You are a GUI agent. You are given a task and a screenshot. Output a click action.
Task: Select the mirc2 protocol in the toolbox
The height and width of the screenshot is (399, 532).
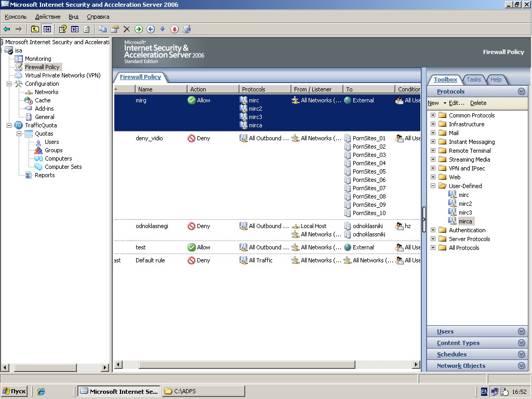(x=465, y=204)
